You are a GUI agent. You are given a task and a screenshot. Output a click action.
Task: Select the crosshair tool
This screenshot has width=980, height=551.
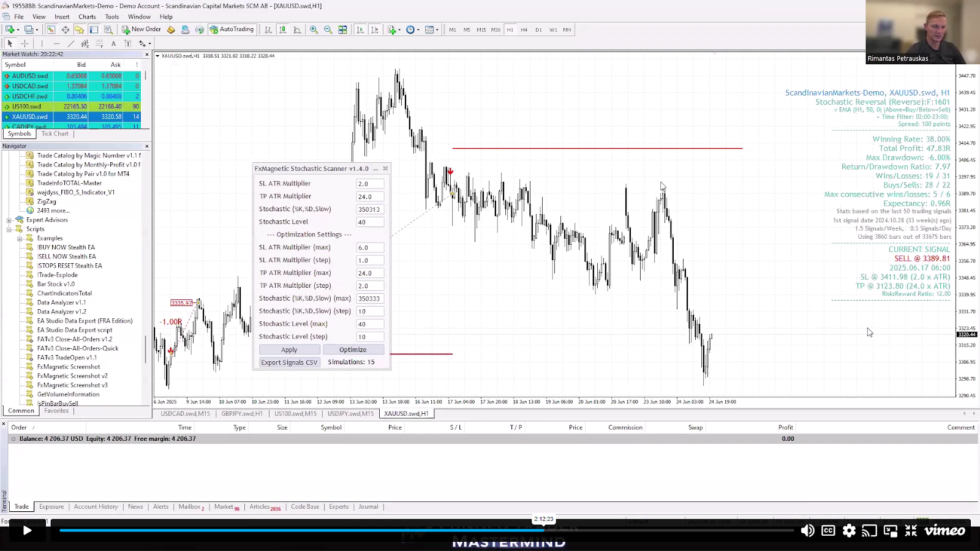24,43
